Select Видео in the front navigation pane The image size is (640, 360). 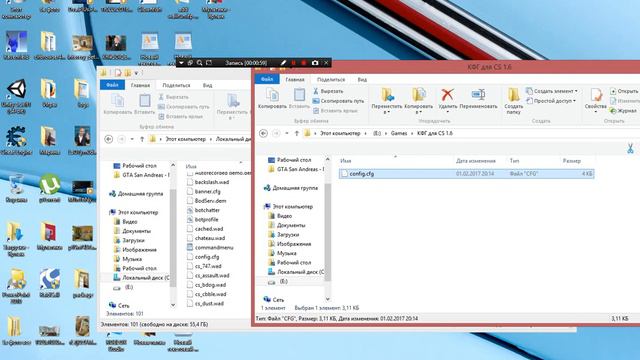coord(280,216)
